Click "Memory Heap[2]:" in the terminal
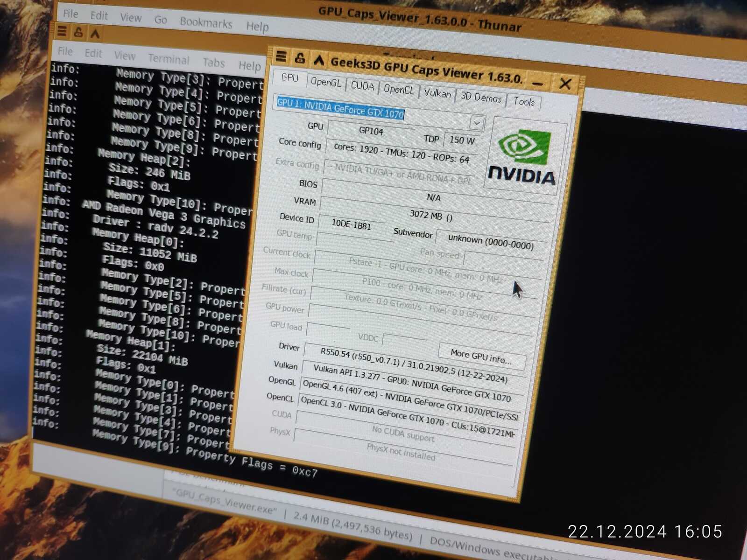The image size is (747, 560). [144, 158]
